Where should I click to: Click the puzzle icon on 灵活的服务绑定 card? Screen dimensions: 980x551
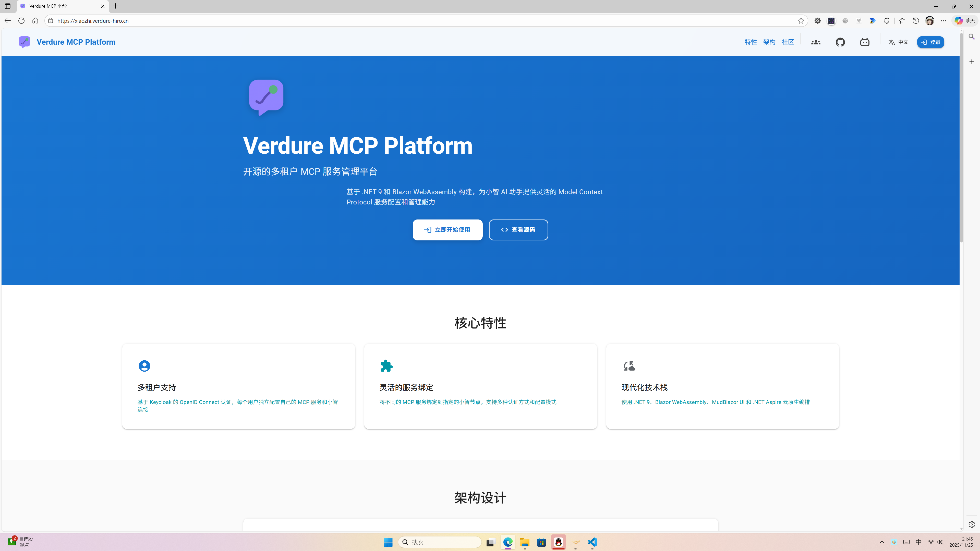click(386, 365)
